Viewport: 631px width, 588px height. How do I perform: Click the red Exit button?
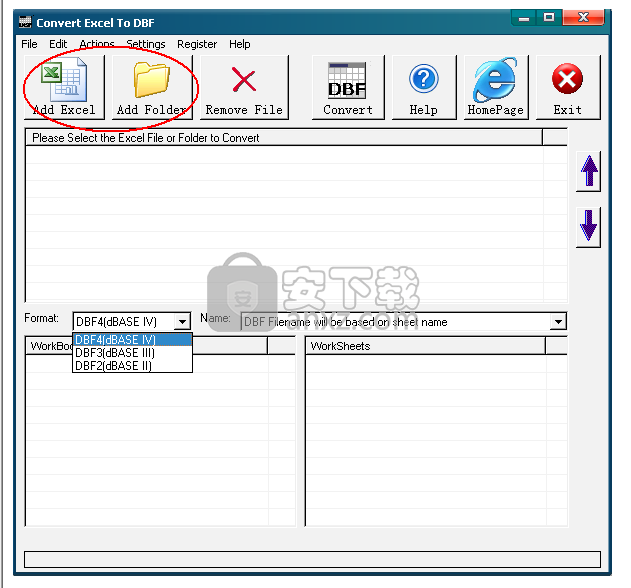(568, 87)
